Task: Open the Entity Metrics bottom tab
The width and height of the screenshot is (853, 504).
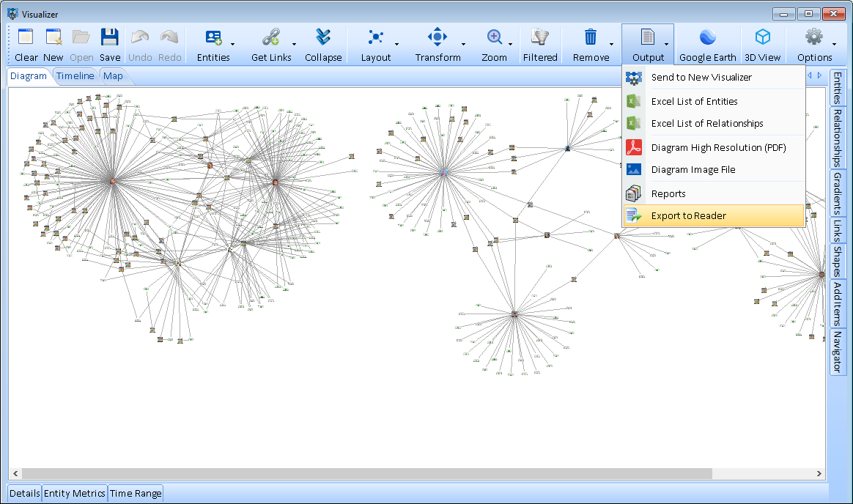Action: click(x=74, y=493)
